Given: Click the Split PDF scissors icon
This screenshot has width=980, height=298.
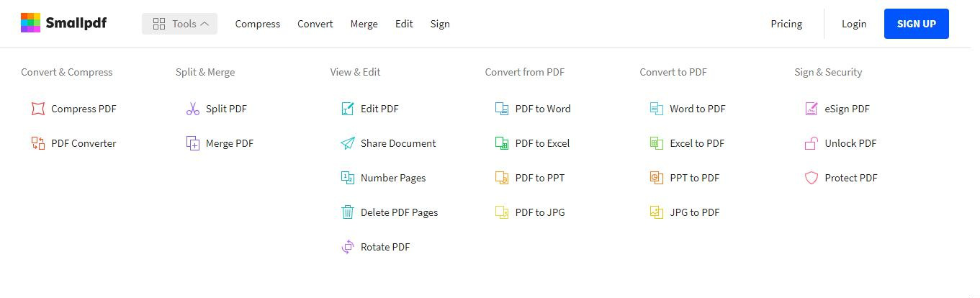Looking at the screenshot, I should click(193, 109).
